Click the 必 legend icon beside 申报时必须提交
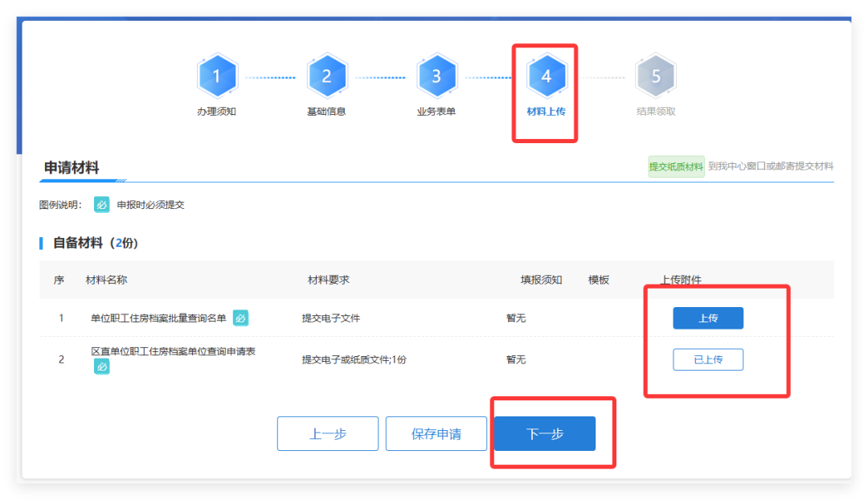Image resolution: width=868 pixels, height=500 pixels. click(102, 205)
